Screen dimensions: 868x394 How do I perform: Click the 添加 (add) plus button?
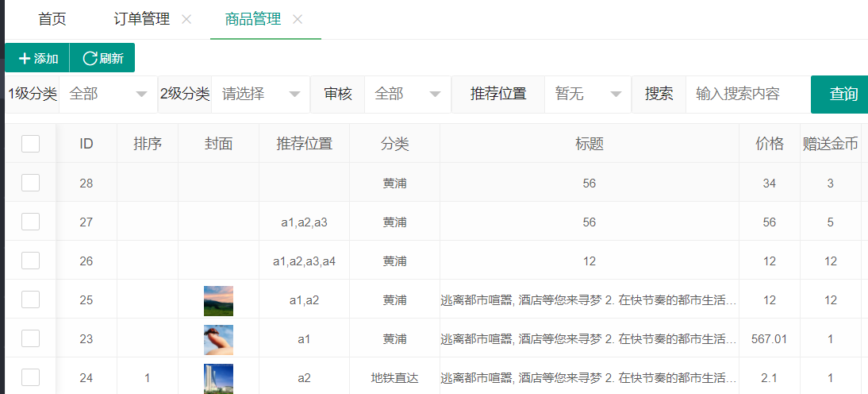tap(37, 58)
